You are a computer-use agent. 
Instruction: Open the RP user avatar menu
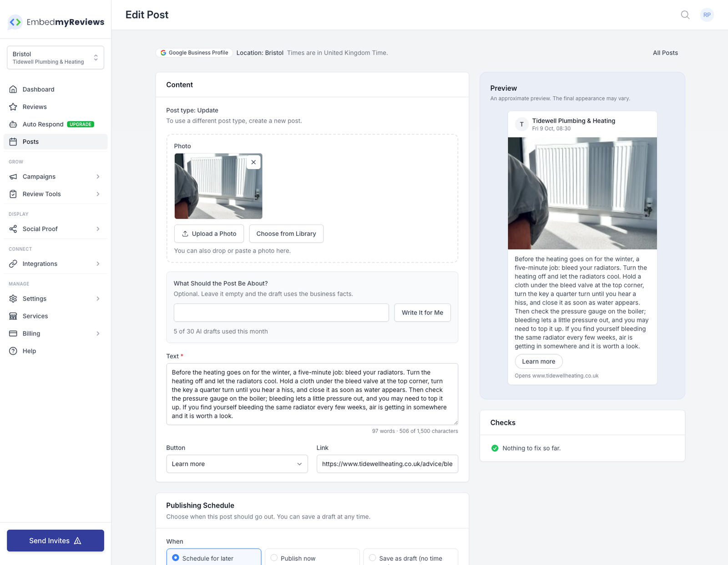[707, 15]
